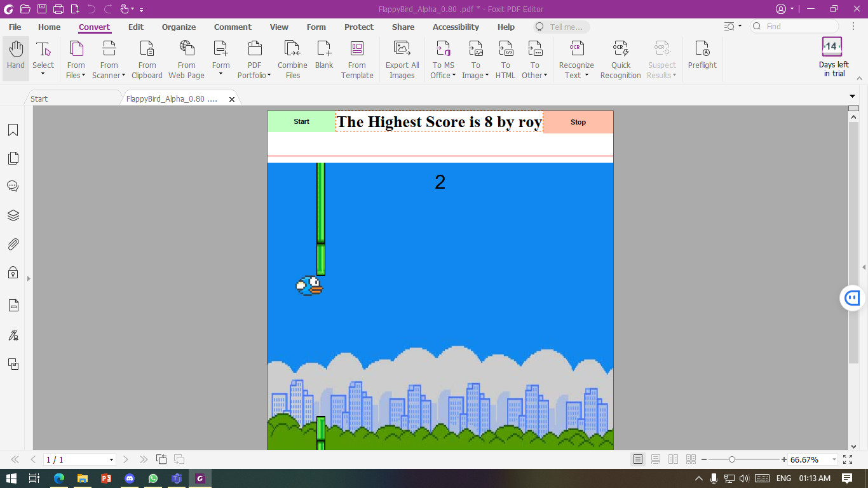Open the Digital Signatures panel
The image size is (868, 488).
[13, 335]
